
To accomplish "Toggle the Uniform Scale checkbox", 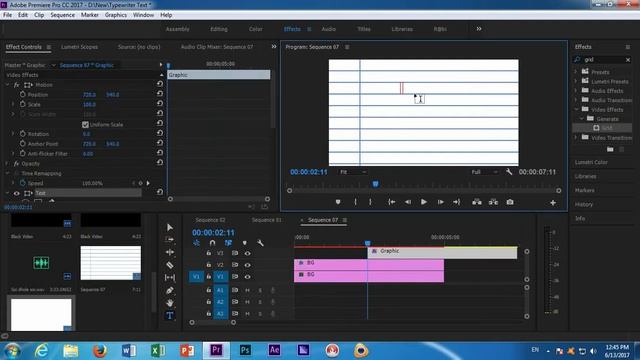I will click(x=85, y=124).
